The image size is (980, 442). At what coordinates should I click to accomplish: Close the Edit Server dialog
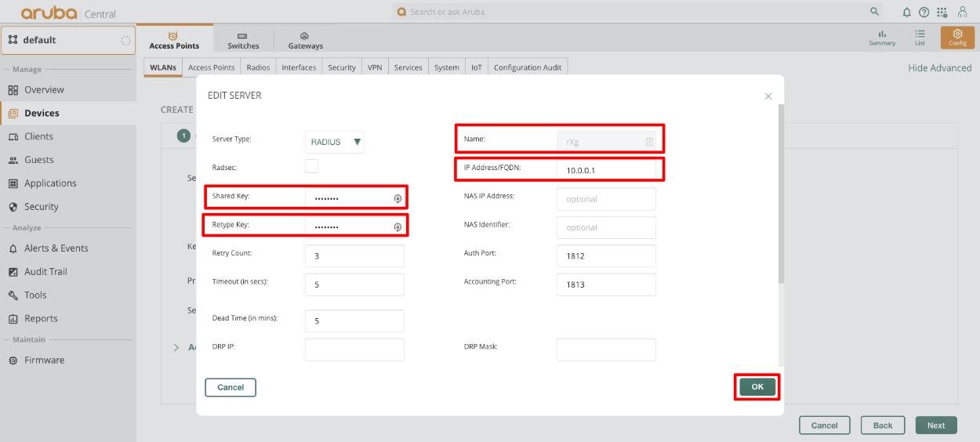[768, 96]
